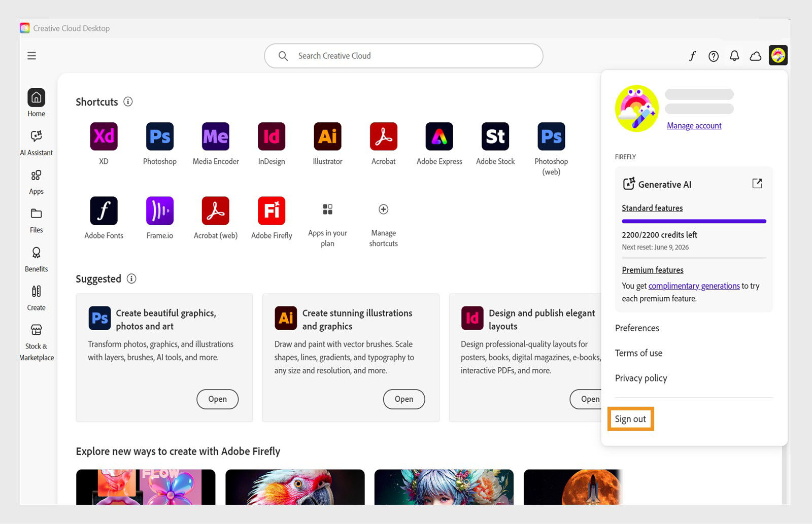Open Adobe Firefly shortcut
This screenshot has width=812, height=524.
(x=272, y=211)
